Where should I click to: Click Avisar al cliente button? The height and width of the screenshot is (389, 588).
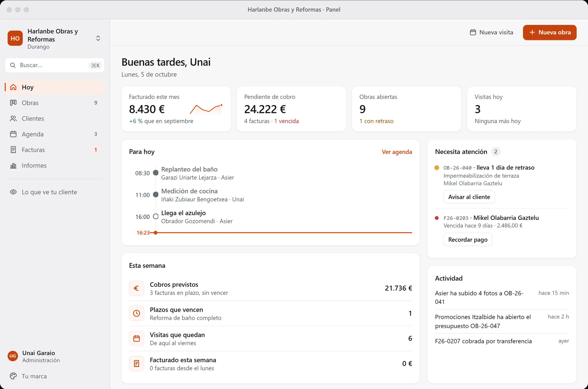(x=469, y=197)
